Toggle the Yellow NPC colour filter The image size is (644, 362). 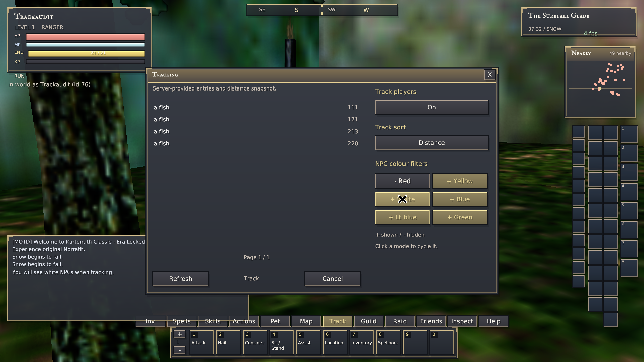(460, 181)
